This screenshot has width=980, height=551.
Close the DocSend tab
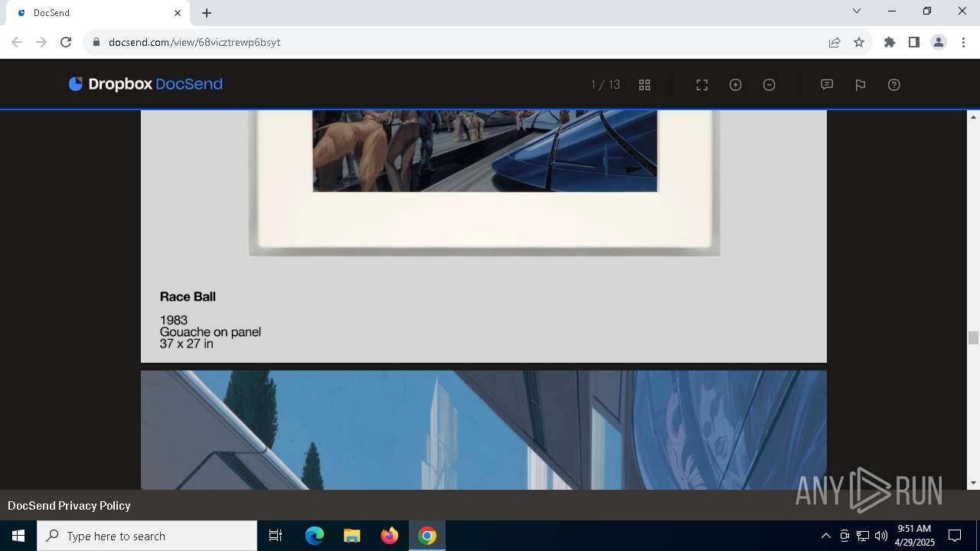[178, 13]
